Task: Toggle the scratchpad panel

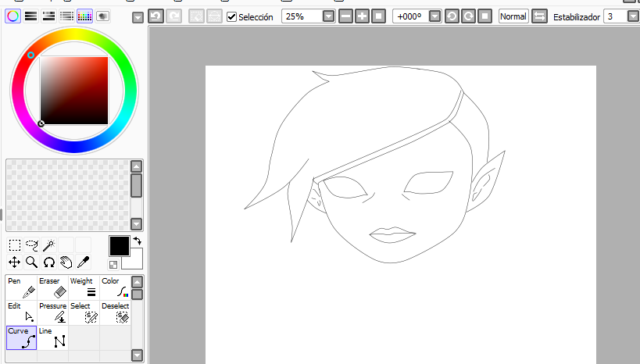Action: coord(103,16)
